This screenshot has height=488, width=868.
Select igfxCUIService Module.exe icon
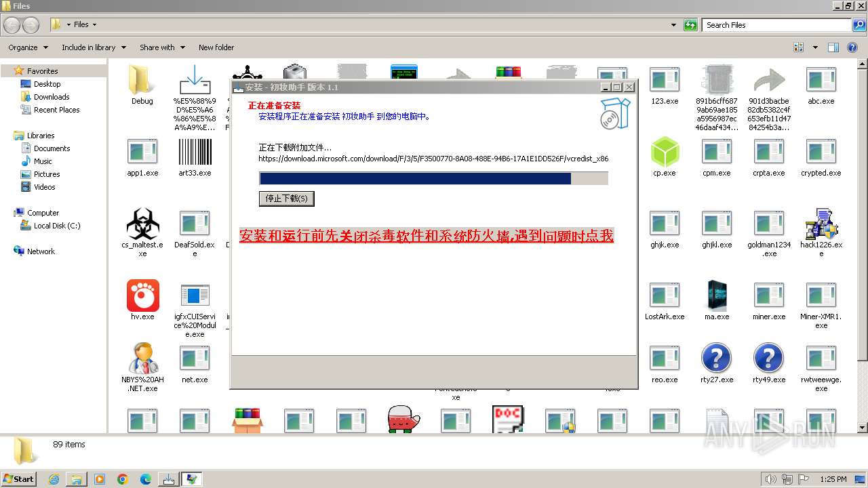195,296
